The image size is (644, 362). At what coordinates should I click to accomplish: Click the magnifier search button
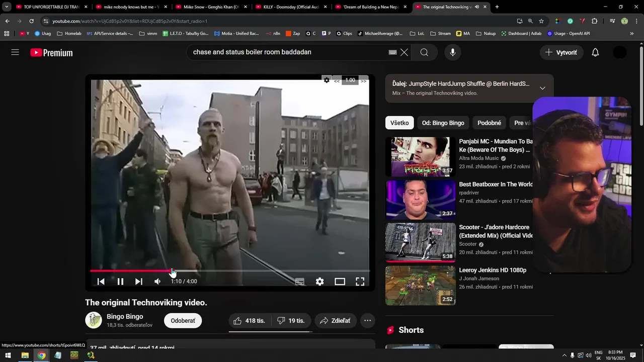[424, 52]
